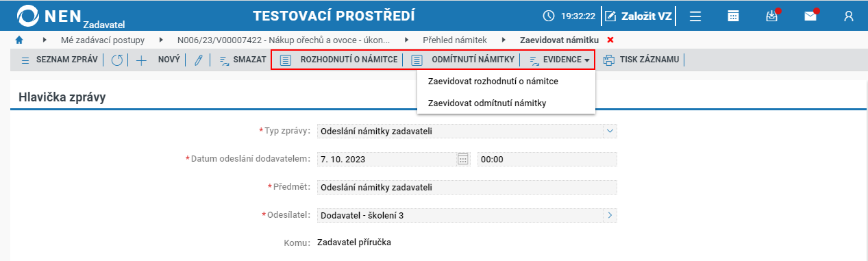Screen dimensions: 868x261
Task: Open date picker calendar icon
Action: click(x=462, y=159)
